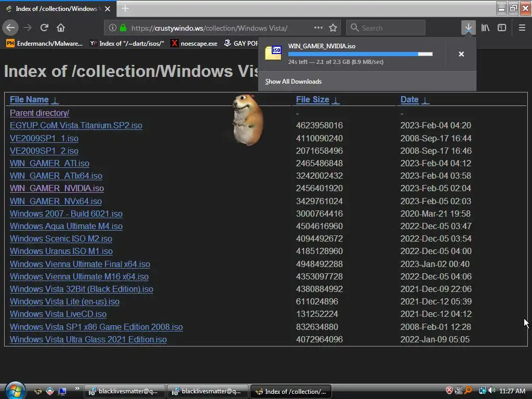Click the forward navigation arrow
This screenshot has height=399, width=532.
pos(28,28)
